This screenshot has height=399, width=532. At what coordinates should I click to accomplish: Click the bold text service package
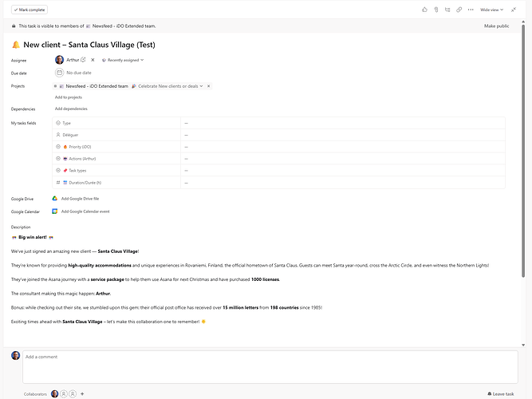click(107, 279)
